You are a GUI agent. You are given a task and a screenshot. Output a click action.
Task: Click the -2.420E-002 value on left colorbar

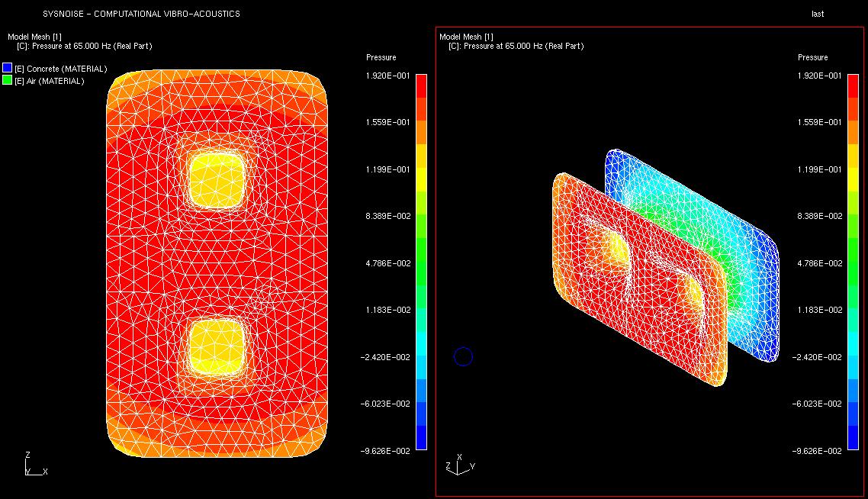point(385,357)
